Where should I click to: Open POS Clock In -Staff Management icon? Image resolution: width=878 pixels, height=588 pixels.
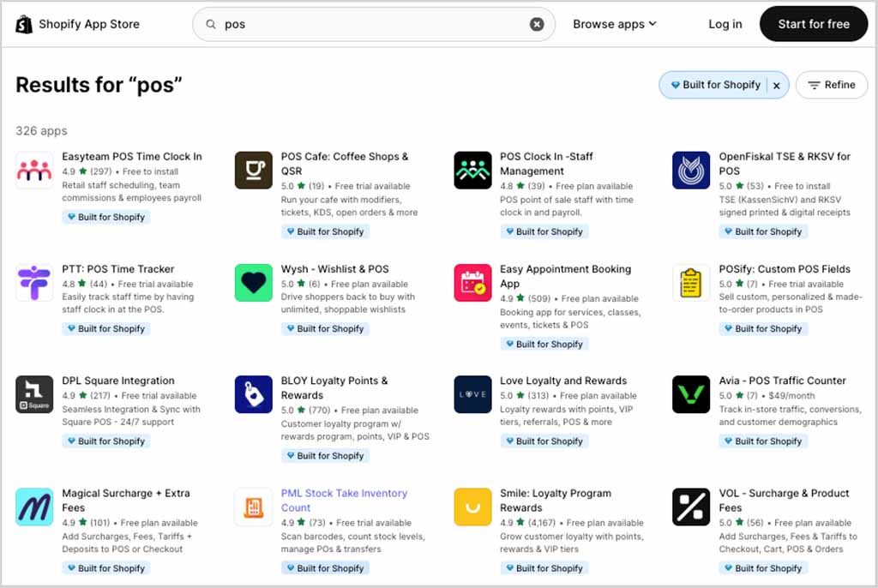[x=472, y=171]
